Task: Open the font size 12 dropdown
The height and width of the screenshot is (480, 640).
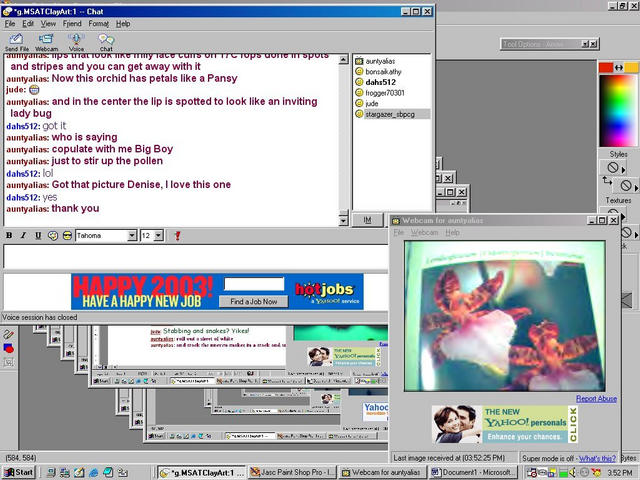Action: point(159,236)
